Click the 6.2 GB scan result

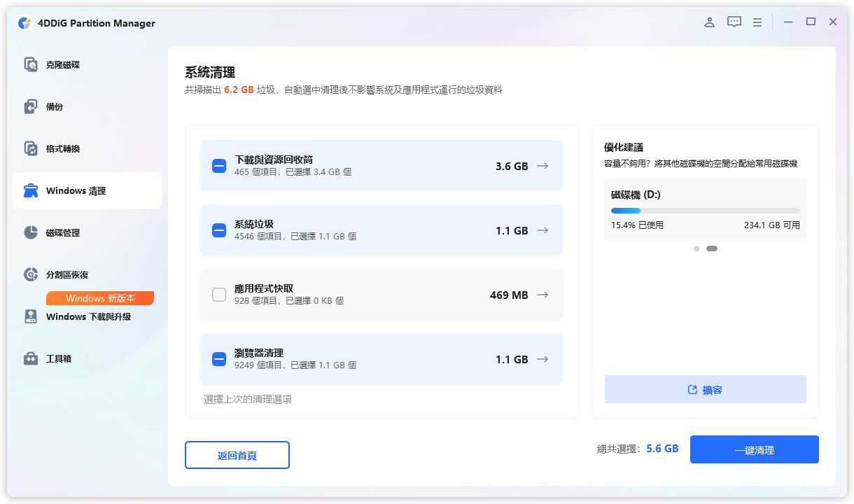click(x=239, y=90)
